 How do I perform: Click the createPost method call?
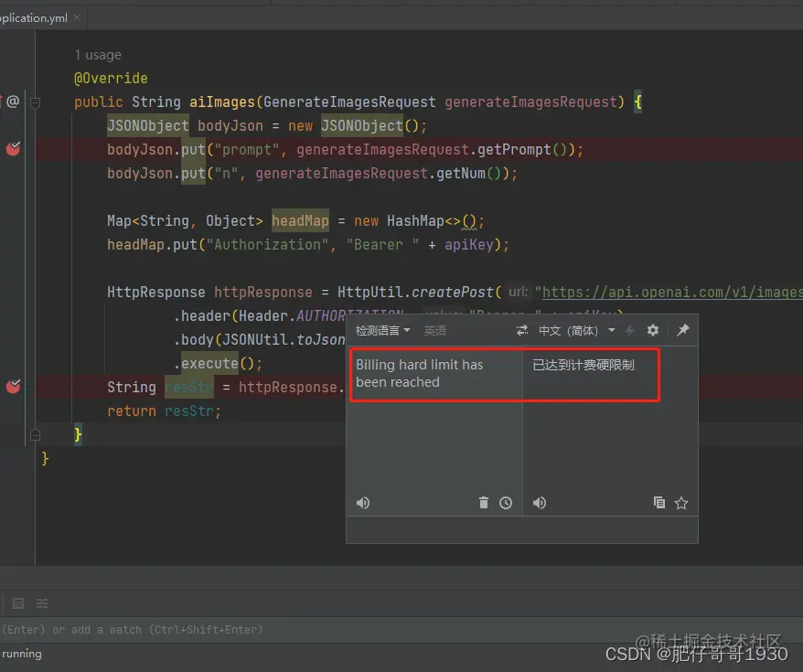tap(453, 293)
